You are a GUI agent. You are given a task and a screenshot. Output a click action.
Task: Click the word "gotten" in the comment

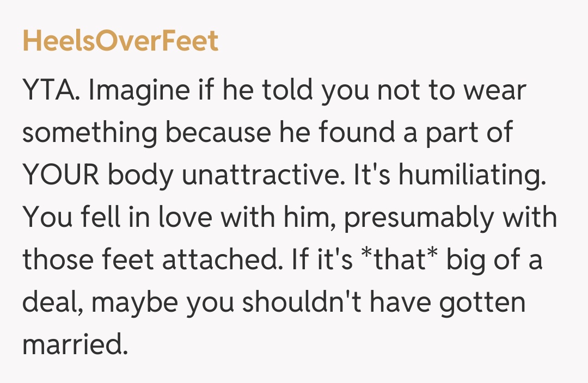coord(483,302)
